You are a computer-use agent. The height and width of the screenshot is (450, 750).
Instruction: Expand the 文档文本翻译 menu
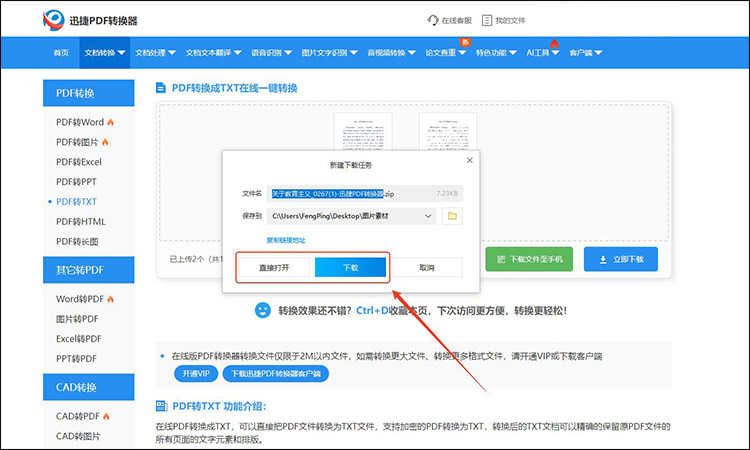click(213, 53)
